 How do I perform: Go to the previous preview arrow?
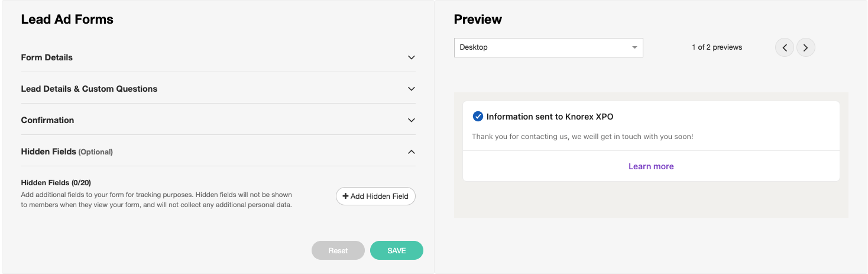tap(785, 48)
